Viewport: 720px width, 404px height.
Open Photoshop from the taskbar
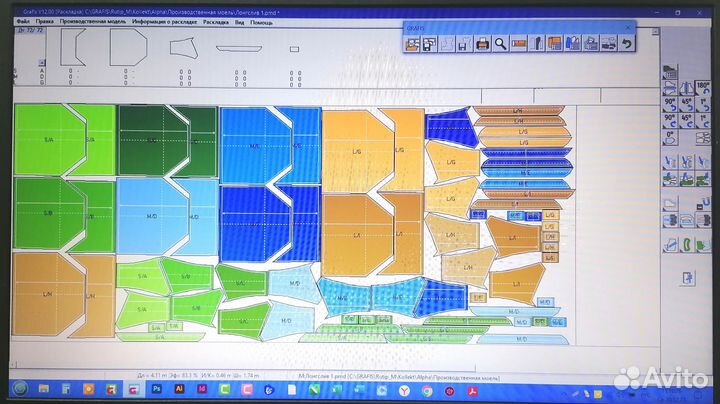(156, 387)
